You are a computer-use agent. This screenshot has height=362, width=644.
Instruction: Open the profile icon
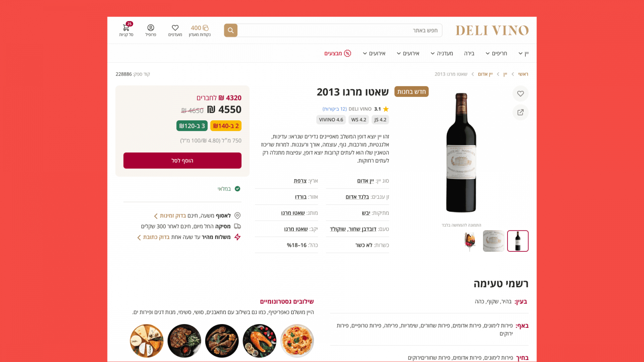coord(151,28)
